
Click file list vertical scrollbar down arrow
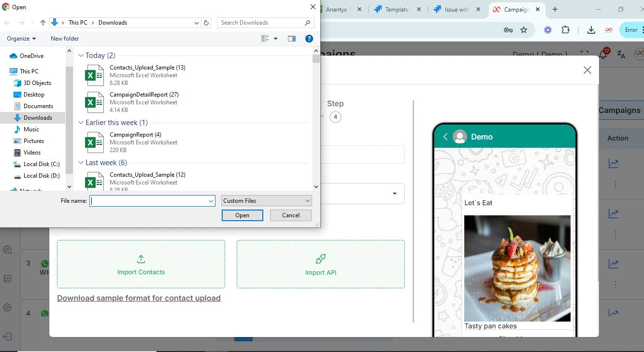coord(316,187)
